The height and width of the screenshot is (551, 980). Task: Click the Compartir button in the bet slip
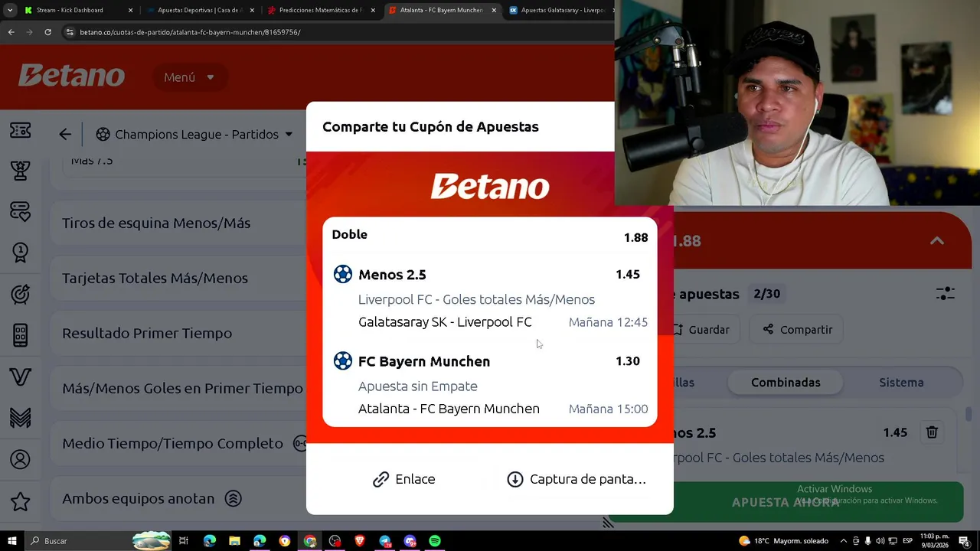(797, 329)
